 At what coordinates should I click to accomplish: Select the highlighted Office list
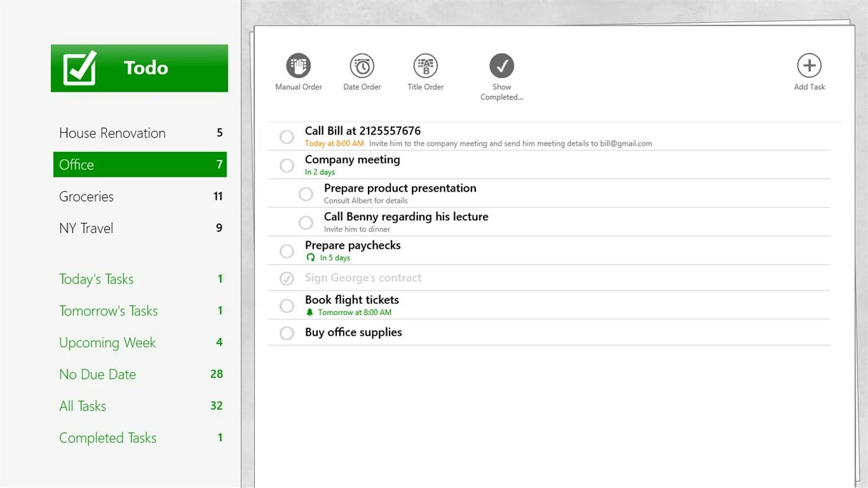coord(76,164)
